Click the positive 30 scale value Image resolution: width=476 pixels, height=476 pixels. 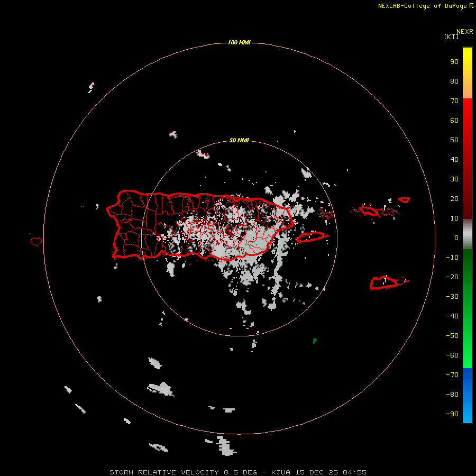point(454,179)
